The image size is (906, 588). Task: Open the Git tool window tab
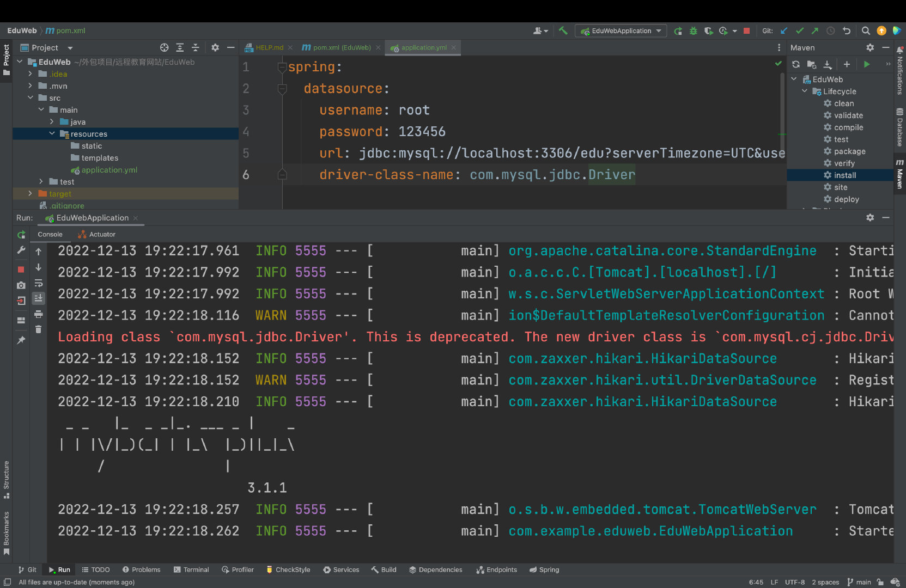coord(27,569)
